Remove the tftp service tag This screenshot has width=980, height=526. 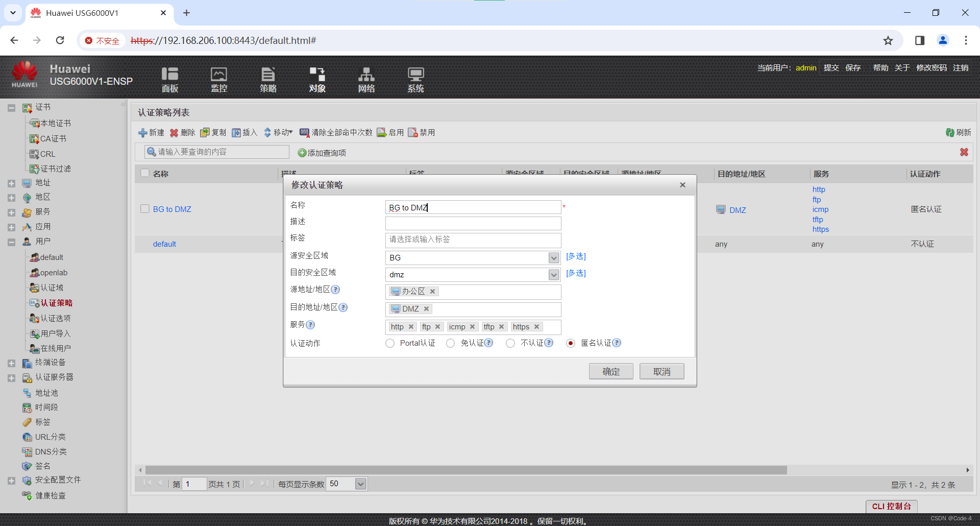tap(501, 327)
